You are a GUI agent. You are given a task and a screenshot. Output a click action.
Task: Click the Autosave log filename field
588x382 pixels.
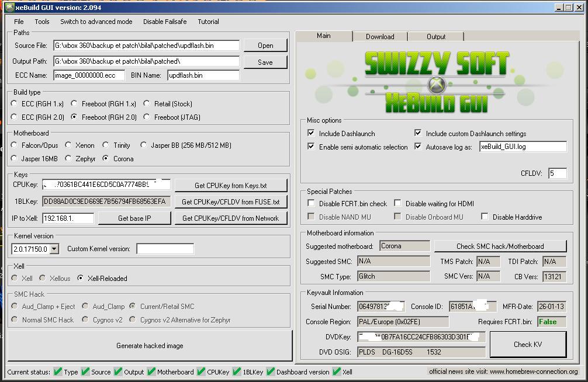click(523, 147)
